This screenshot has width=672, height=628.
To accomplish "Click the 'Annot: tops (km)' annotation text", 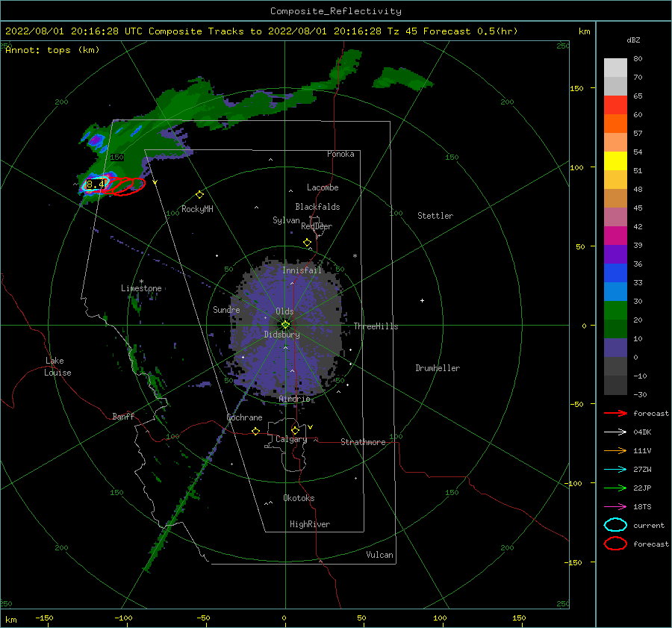I will [52, 50].
